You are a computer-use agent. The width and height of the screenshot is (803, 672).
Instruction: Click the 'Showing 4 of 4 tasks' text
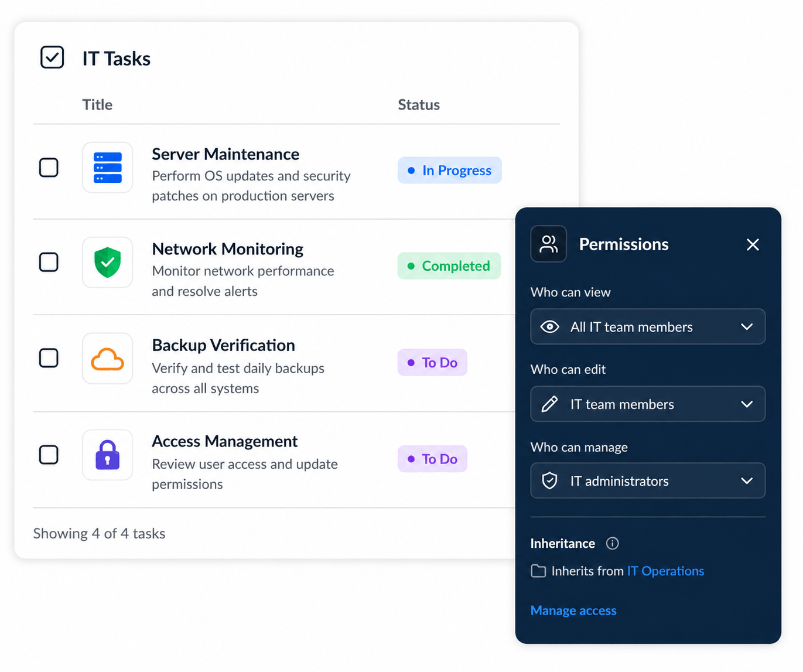pyautogui.click(x=99, y=534)
